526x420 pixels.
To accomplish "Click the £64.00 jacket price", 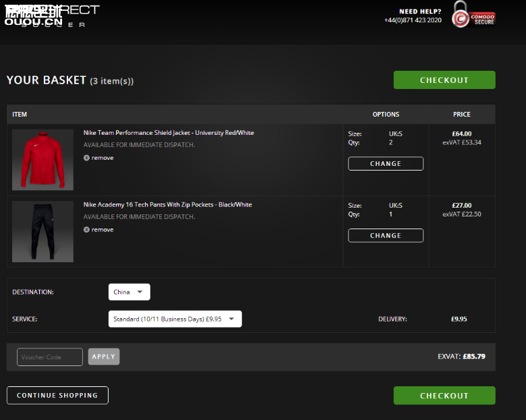I will (461, 133).
